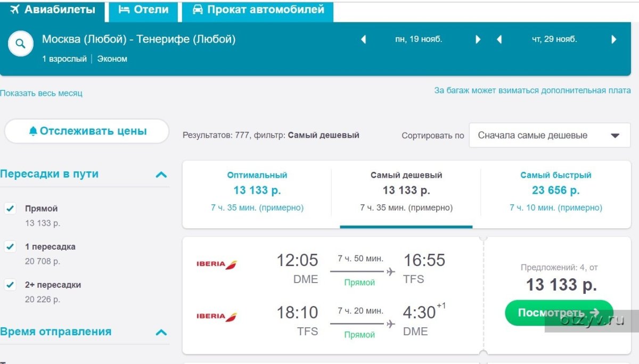Go to previous return date before 29 нояб.
639x364 pixels.
click(499, 39)
